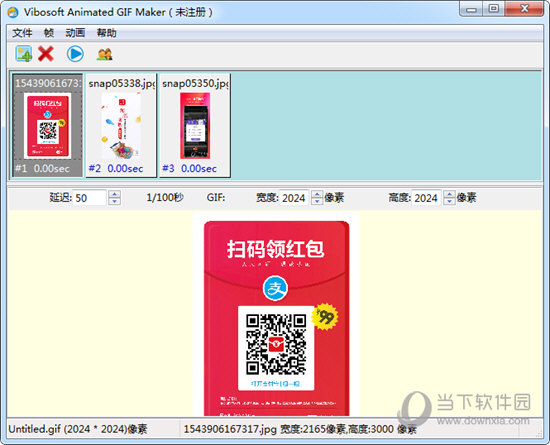The width and height of the screenshot is (550, 445).
Task: Click the application icon in title bar
Action: pyautogui.click(x=13, y=12)
